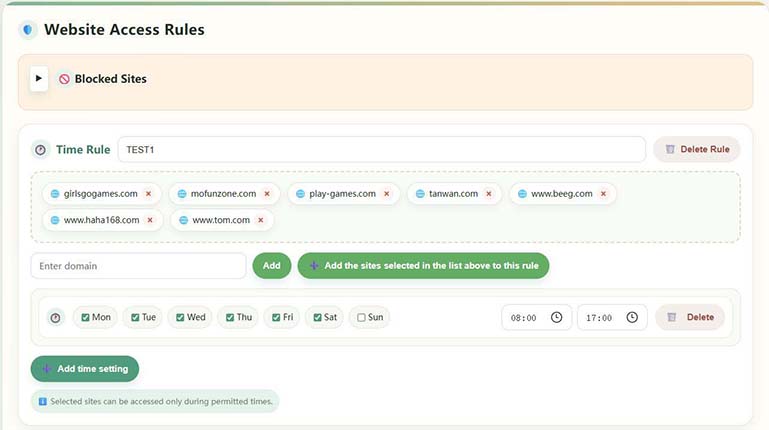The image size is (769, 430).
Task: Click the Delete Rule button
Action: click(696, 149)
